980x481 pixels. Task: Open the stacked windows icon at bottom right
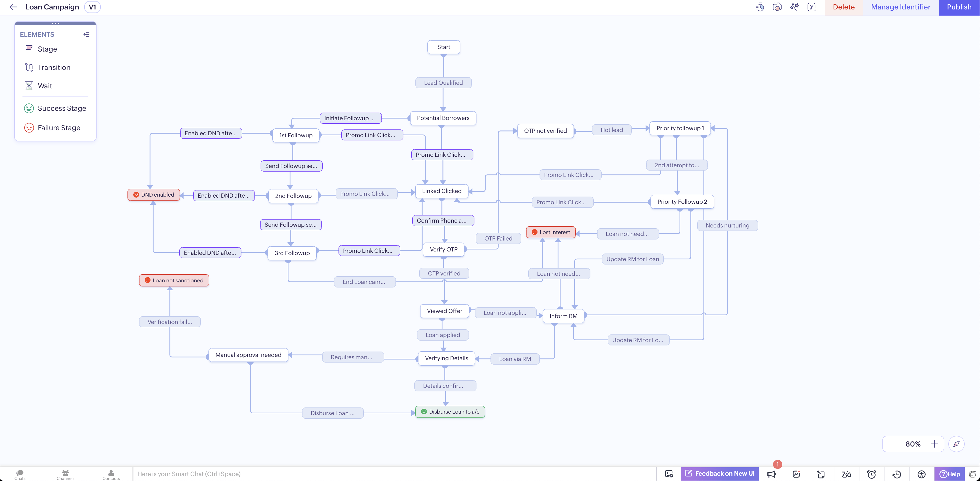click(x=972, y=474)
